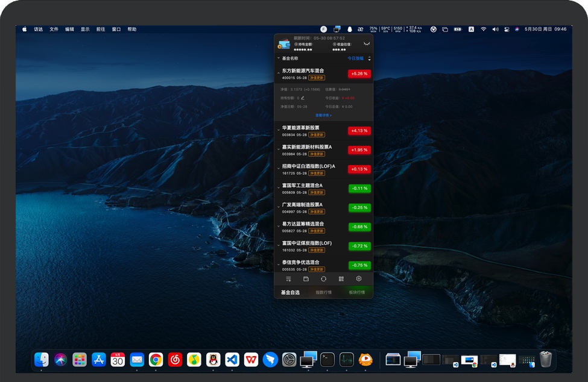Click the pencil icon next to 持有份额
Image resolution: width=588 pixels, height=382 pixels.
click(303, 98)
